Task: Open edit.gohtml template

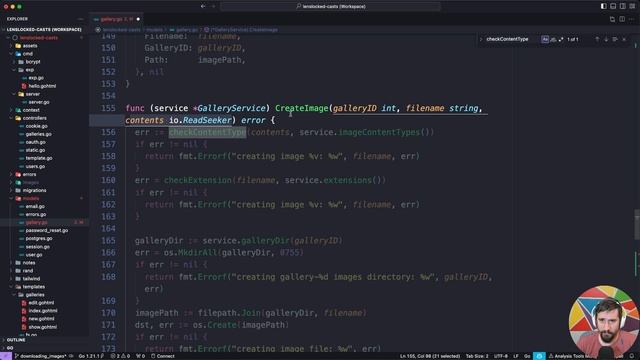Action: pos(41,303)
